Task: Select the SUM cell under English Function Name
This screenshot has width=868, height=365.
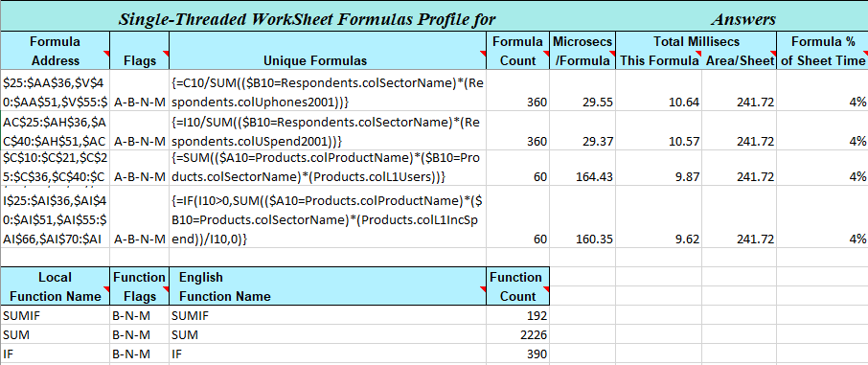Action: [328, 335]
